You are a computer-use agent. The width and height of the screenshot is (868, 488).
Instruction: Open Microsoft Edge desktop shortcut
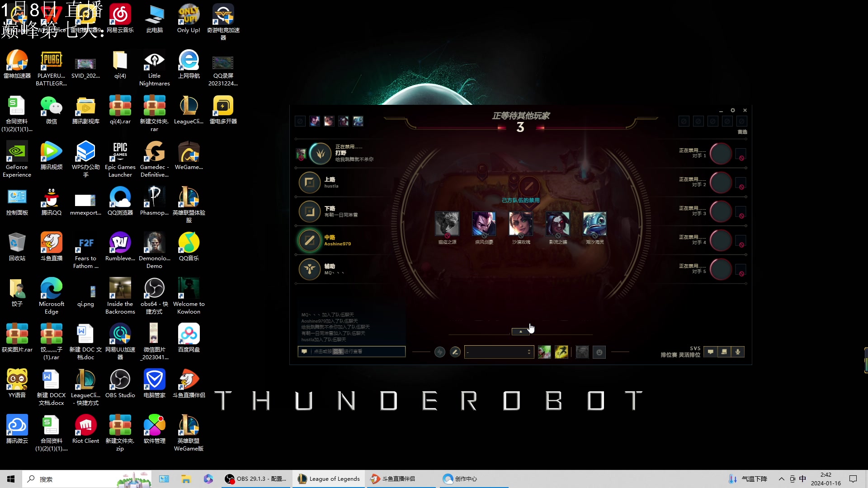(52, 296)
